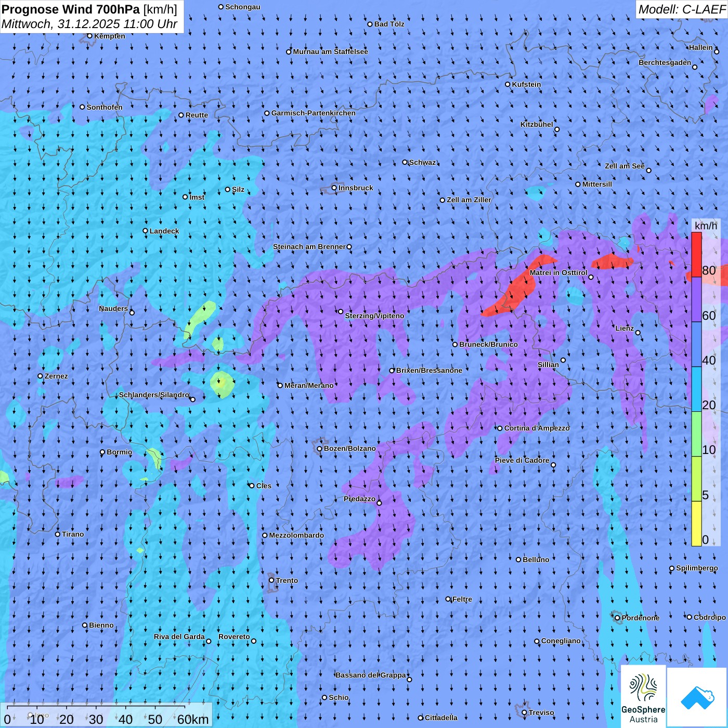Click the Innsbruck city marker

coord(334,188)
